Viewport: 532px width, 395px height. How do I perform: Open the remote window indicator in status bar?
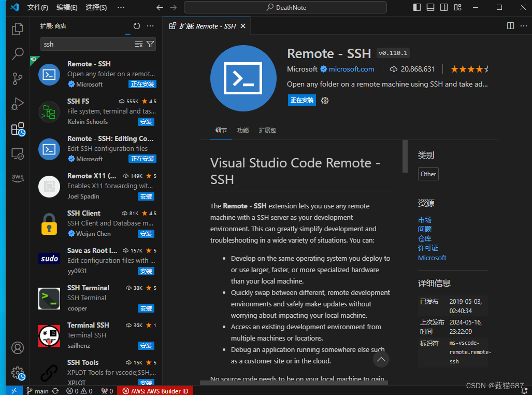coord(14,390)
